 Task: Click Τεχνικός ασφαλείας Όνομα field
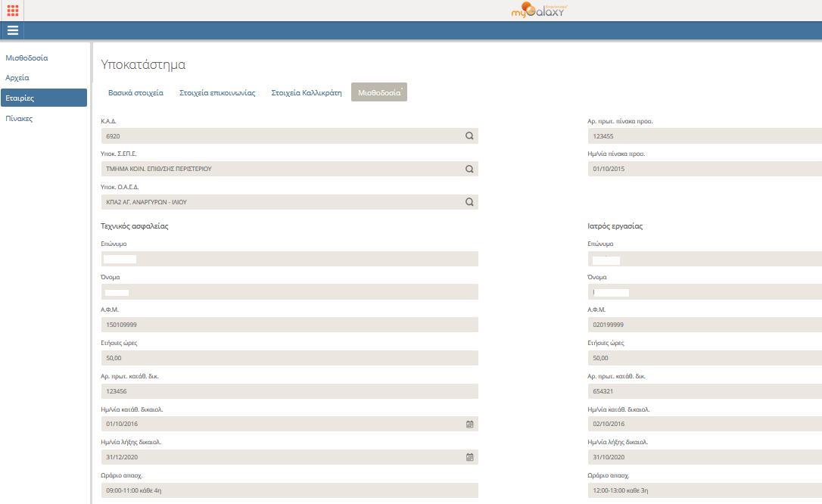(x=289, y=292)
